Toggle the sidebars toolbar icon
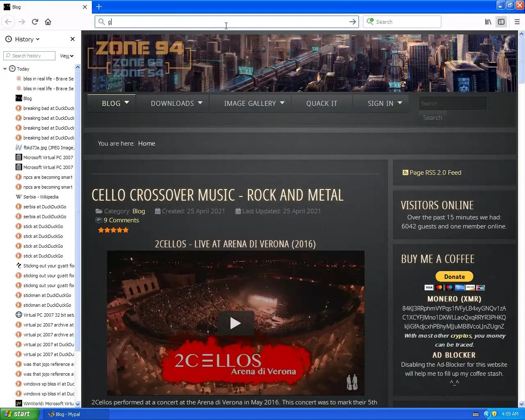The image size is (525, 420). click(501, 22)
